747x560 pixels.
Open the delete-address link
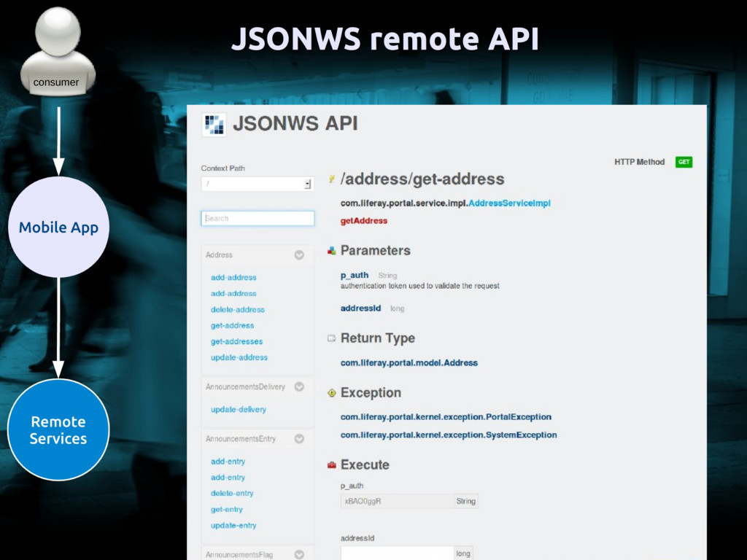[238, 309]
